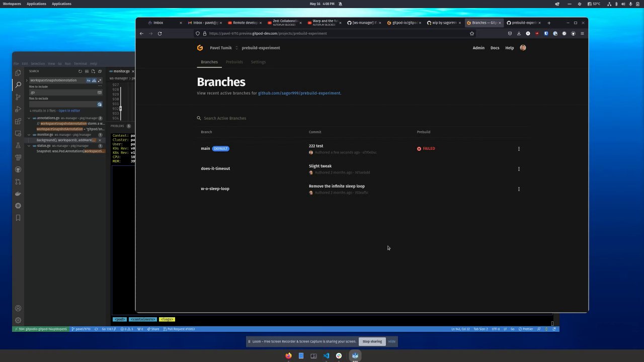Viewport: 644px width, 362px height.
Task: Open the Admin link in Gitpod header
Action: click(x=478, y=48)
